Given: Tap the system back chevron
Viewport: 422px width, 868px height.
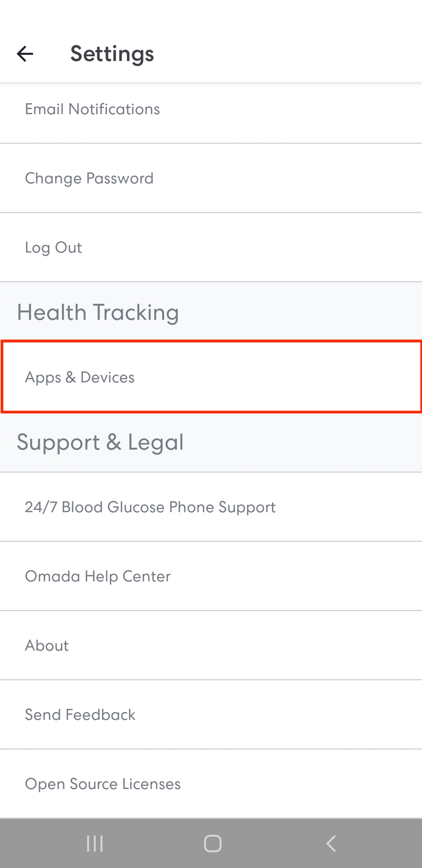Looking at the screenshot, I should (331, 843).
